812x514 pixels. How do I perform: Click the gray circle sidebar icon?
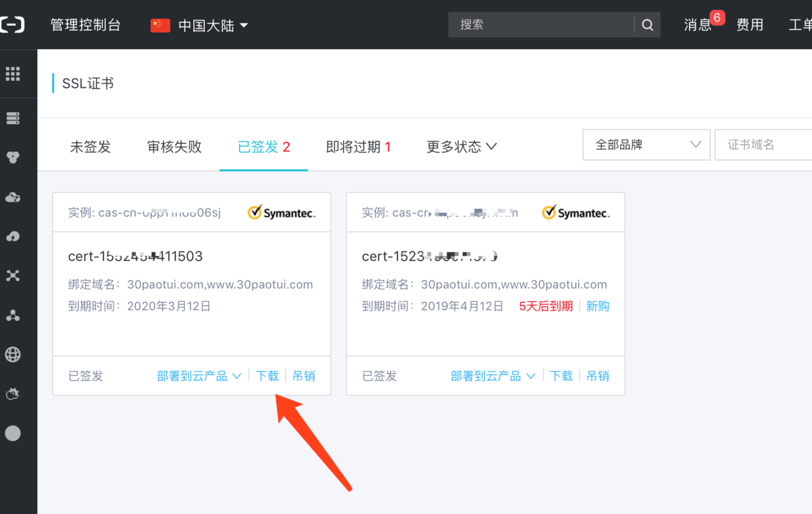pos(12,433)
